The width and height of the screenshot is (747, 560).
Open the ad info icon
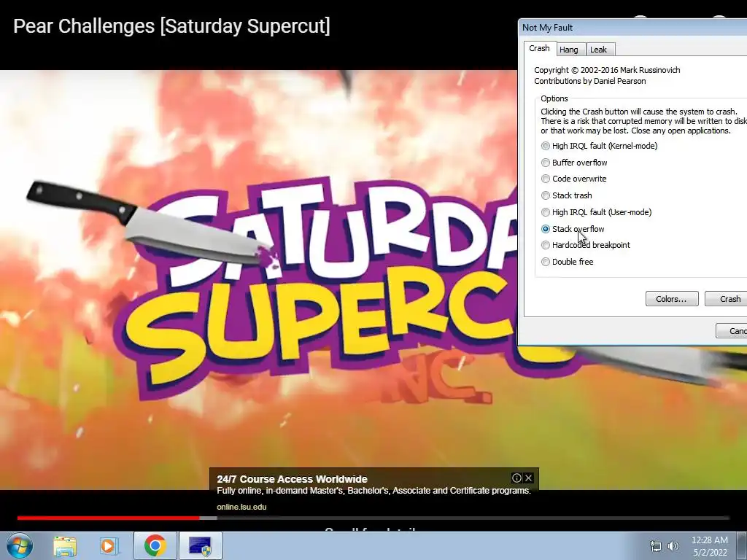click(x=516, y=478)
